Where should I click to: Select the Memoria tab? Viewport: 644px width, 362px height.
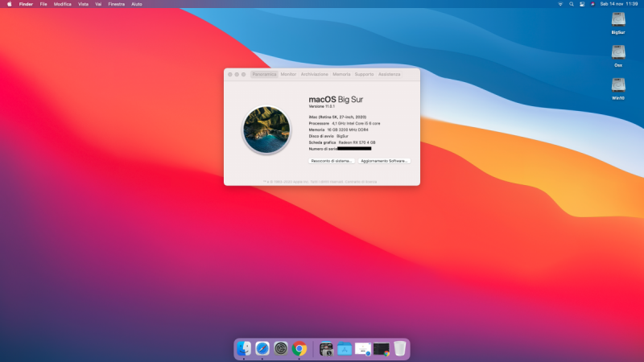click(x=341, y=74)
